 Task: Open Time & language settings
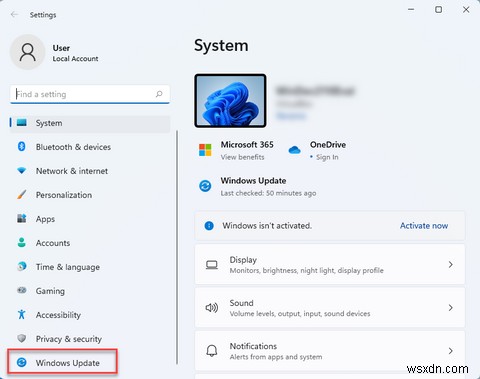click(68, 267)
